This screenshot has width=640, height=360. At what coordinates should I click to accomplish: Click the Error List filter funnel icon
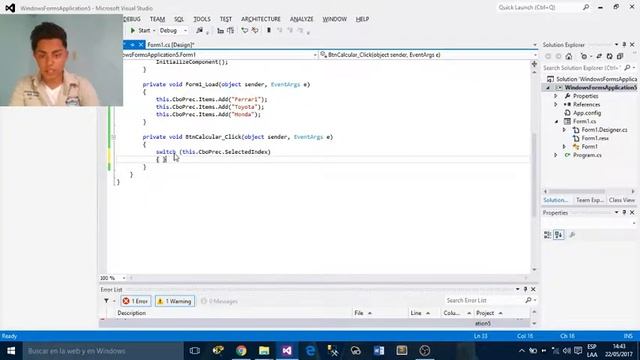click(107, 301)
